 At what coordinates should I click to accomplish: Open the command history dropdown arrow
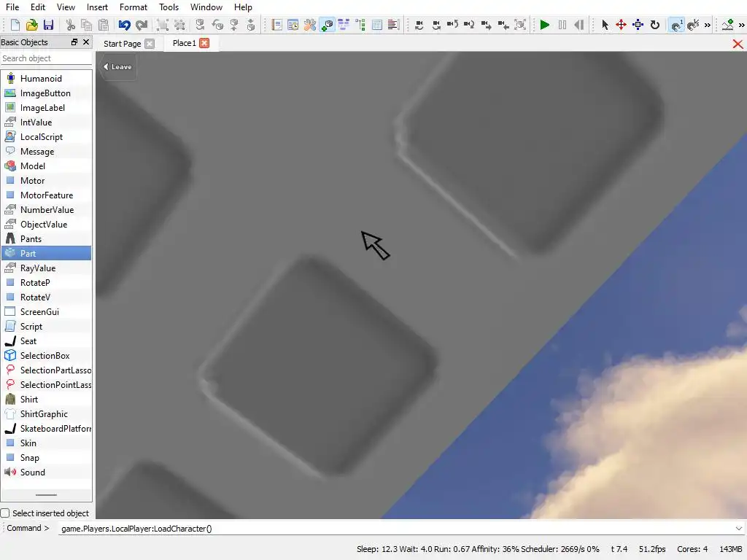click(x=739, y=528)
